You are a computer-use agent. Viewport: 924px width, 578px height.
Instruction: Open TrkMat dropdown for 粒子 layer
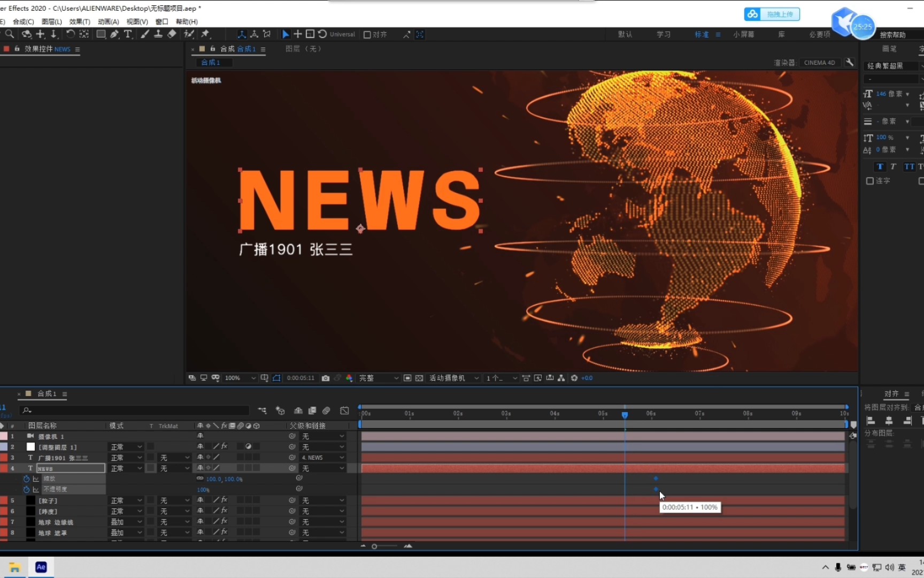[174, 500]
